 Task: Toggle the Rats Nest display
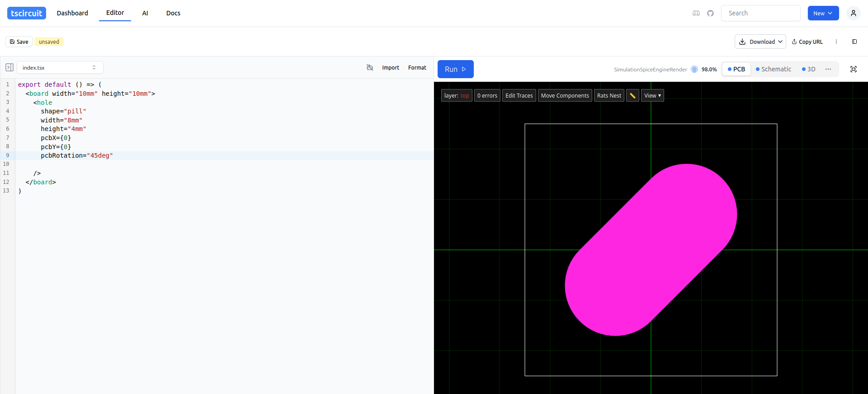609,95
